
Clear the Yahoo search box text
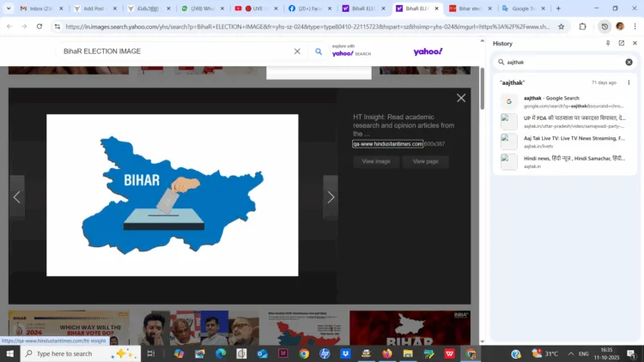click(297, 51)
